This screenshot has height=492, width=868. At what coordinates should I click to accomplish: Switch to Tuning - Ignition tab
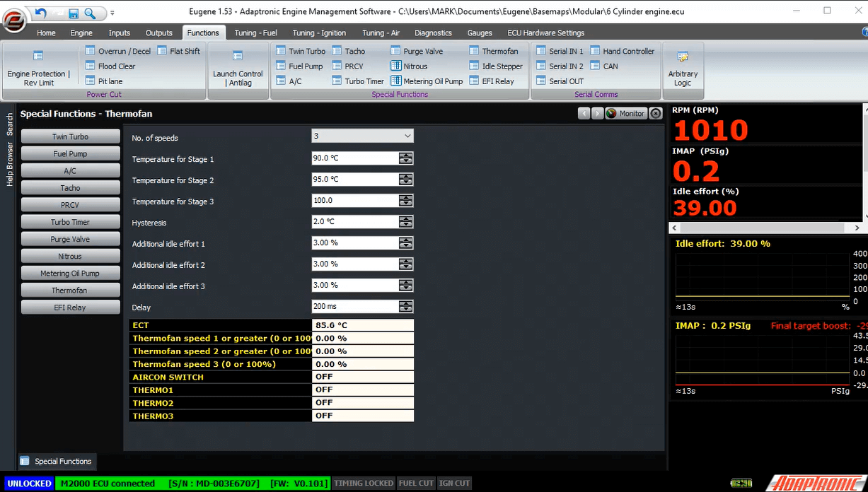click(x=319, y=33)
